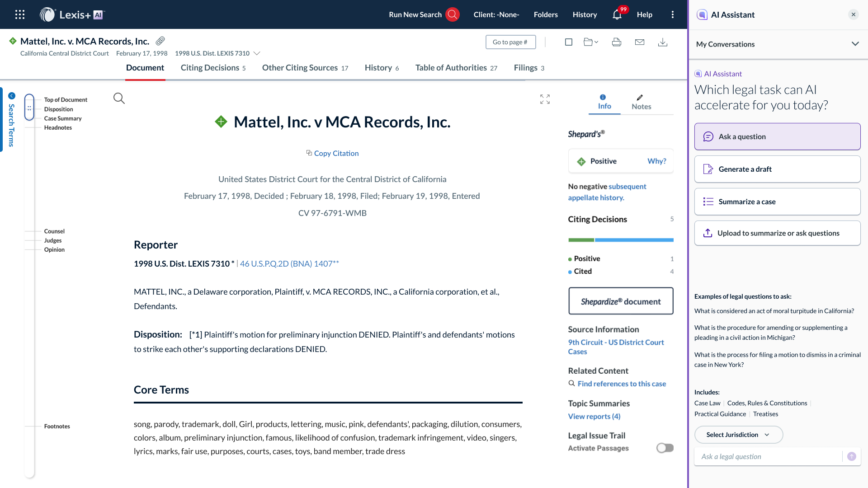Image resolution: width=868 pixels, height=488 pixels.
Task: Click the Shepardize document button
Action: (x=620, y=301)
